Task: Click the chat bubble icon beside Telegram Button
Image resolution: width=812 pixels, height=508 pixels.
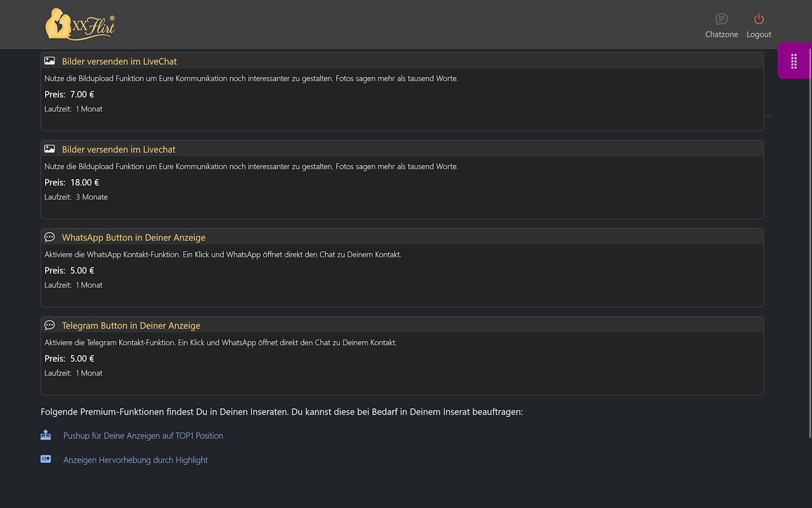Action: (50, 325)
